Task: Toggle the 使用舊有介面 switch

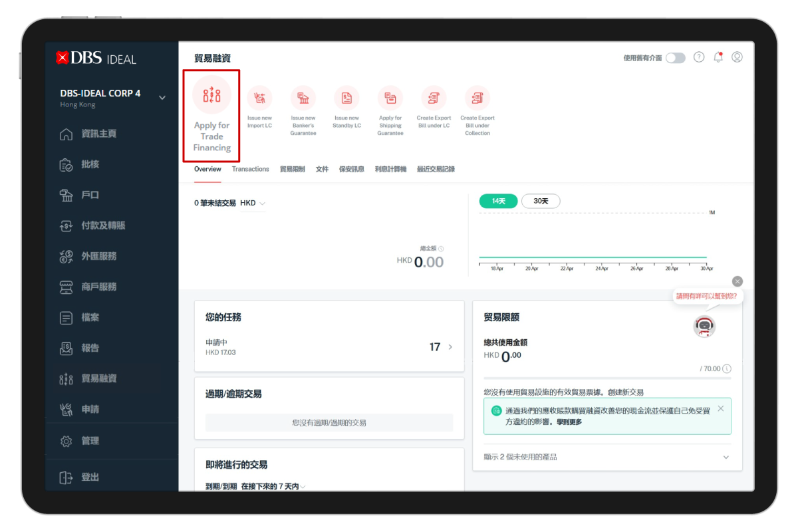Action: (675, 59)
